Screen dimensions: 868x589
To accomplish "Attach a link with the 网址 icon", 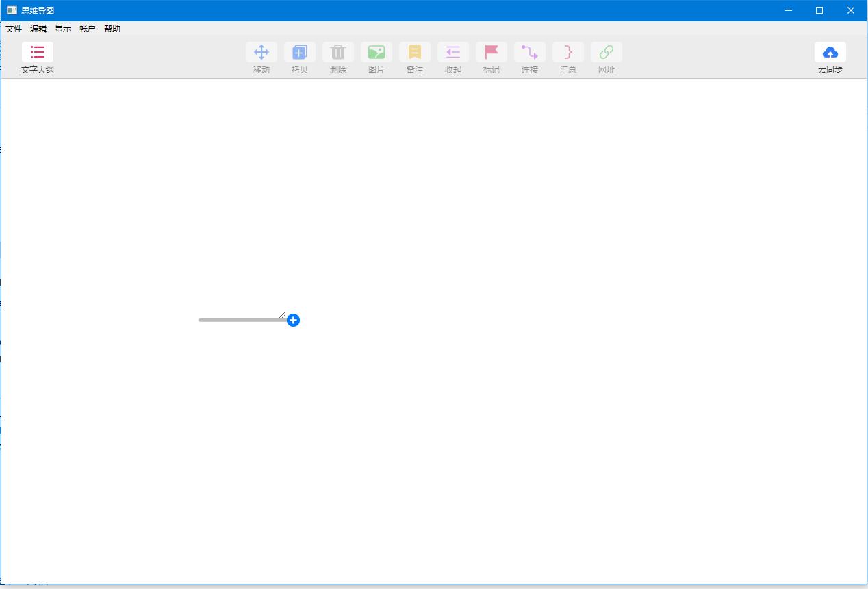I will [x=606, y=52].
